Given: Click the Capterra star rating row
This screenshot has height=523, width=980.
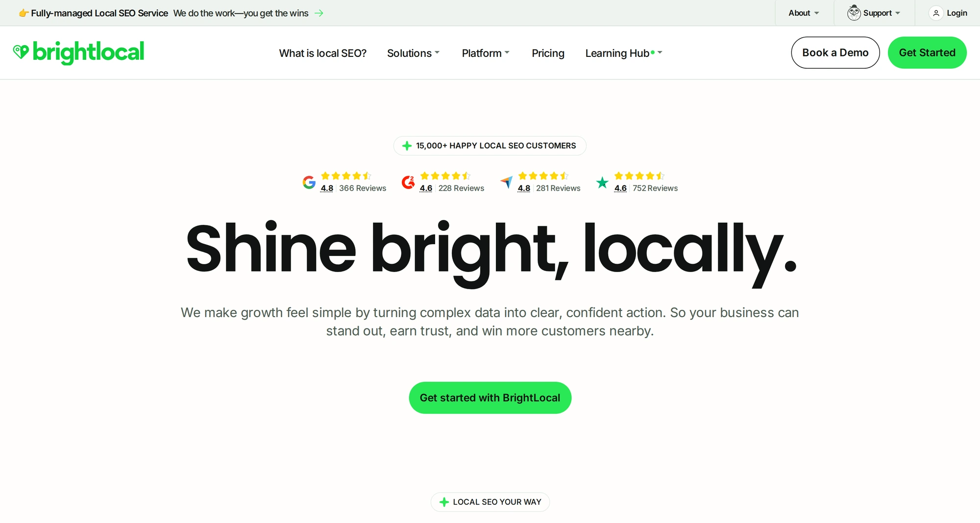Looking at the screenshot, I should 543,176.
